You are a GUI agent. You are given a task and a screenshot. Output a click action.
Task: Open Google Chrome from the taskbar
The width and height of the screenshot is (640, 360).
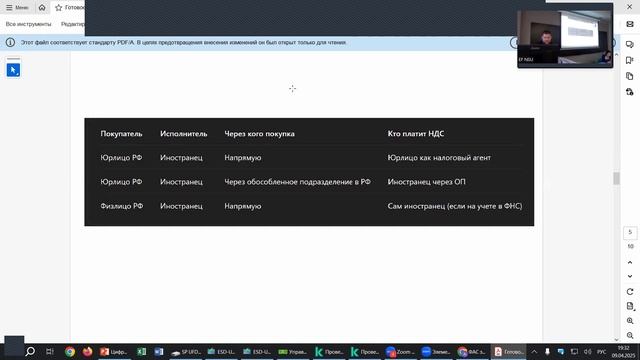(70, 351)
